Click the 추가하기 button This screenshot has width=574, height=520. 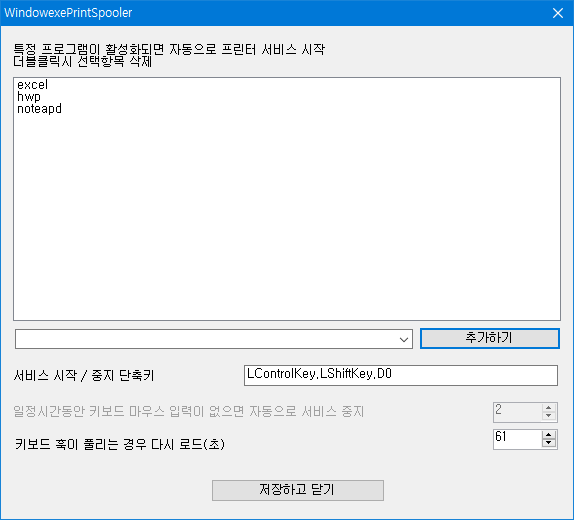click(489, 338)
